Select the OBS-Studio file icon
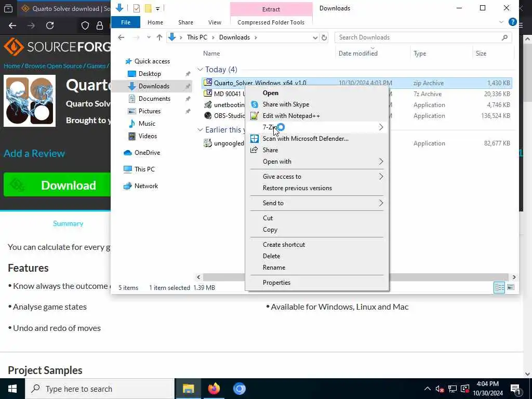Image resolution: width=532 pixels, height=399 pixels. pos(208,116)
